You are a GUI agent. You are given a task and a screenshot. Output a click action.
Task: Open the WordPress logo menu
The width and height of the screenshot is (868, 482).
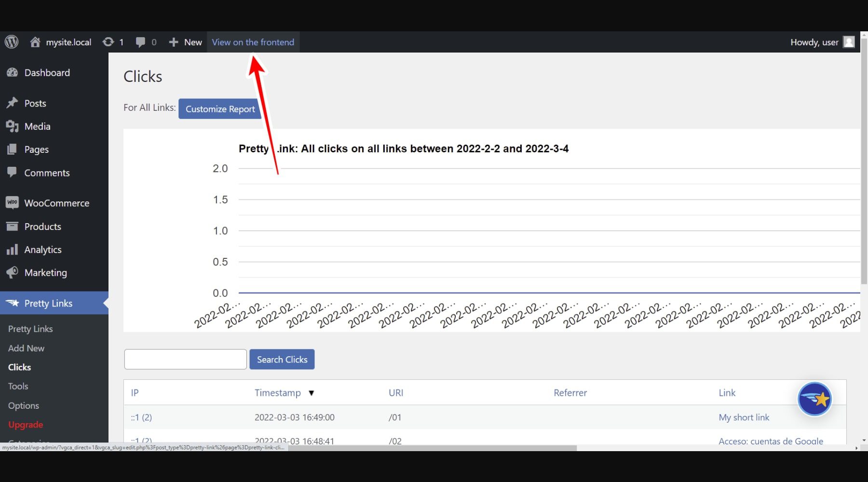coord(11,42)
